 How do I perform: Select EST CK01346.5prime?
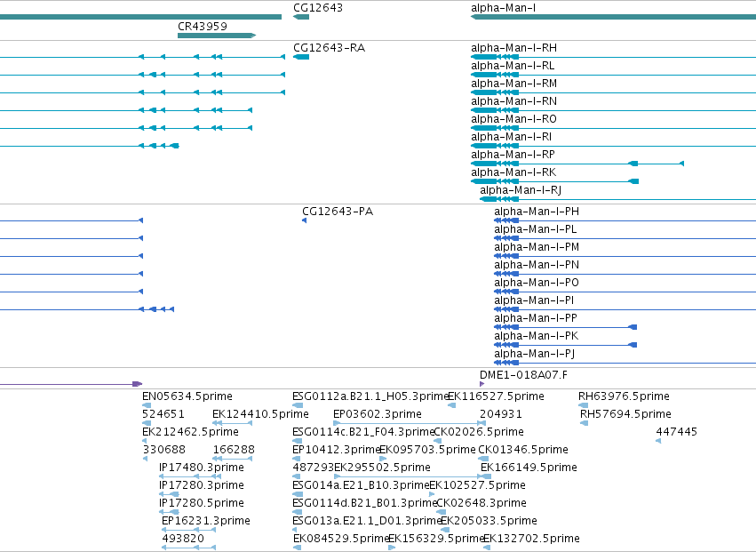pyautogui.click(x=523, y=450)
